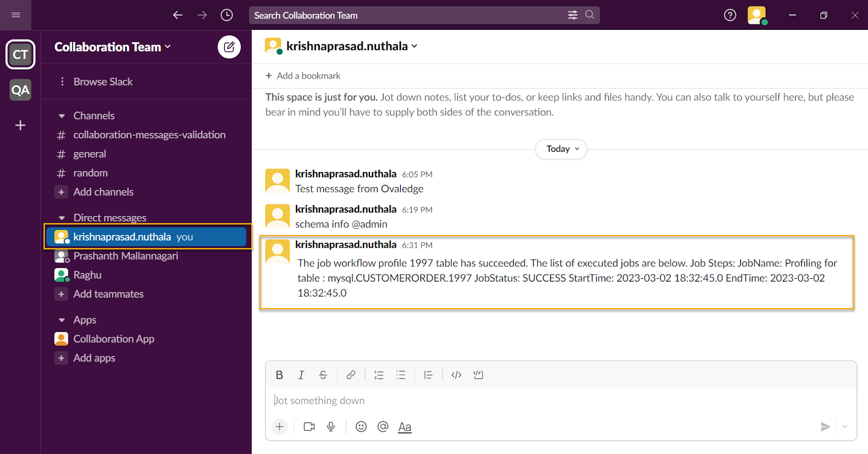Toggle the Aa formatting toolbar visibility
This screenshot has width=868, height=454.
[x=405, y=427]
